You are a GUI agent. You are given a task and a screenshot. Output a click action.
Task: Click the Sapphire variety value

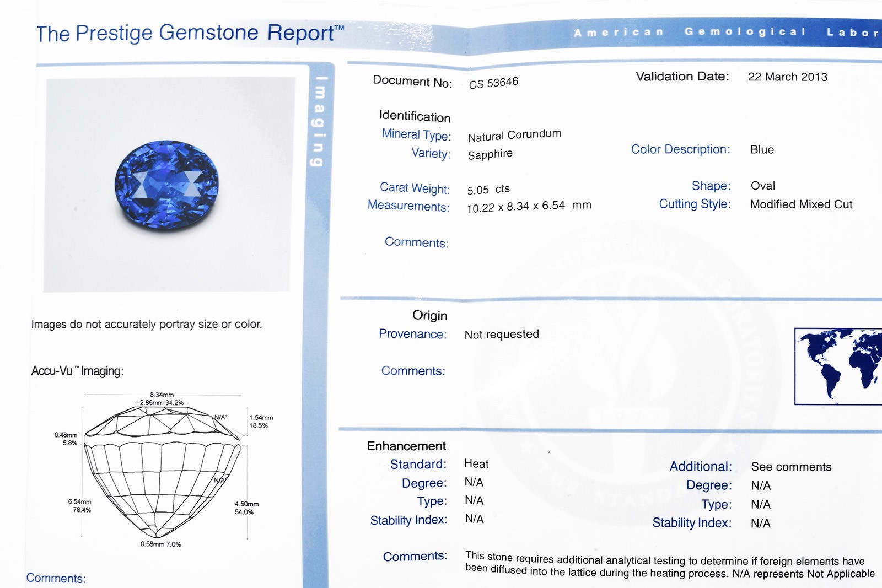pos(490,154)
